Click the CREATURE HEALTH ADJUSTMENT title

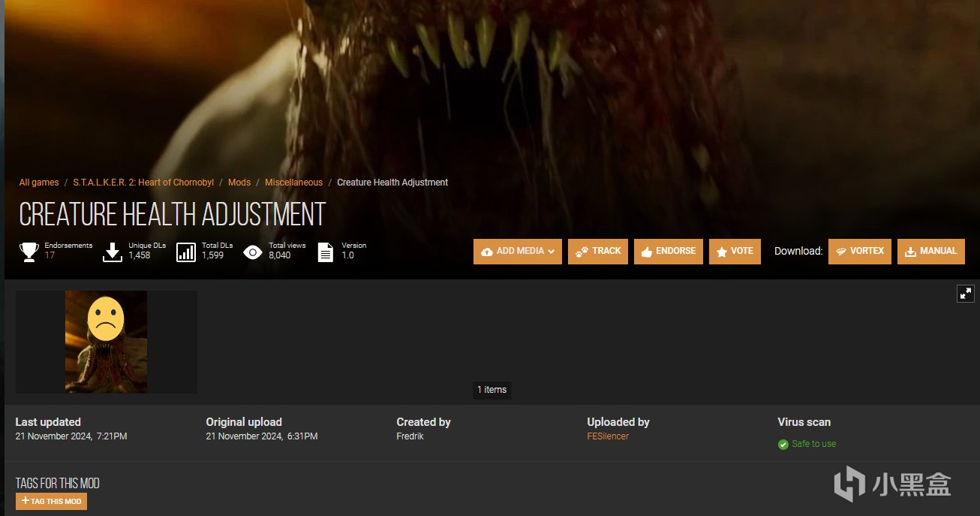point(173,215)
